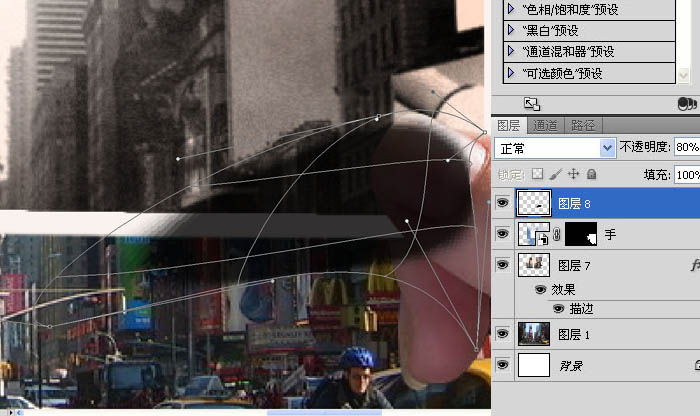Expand the "通道混和器" presets group
700x416 pixels.
tap(512, 51)
